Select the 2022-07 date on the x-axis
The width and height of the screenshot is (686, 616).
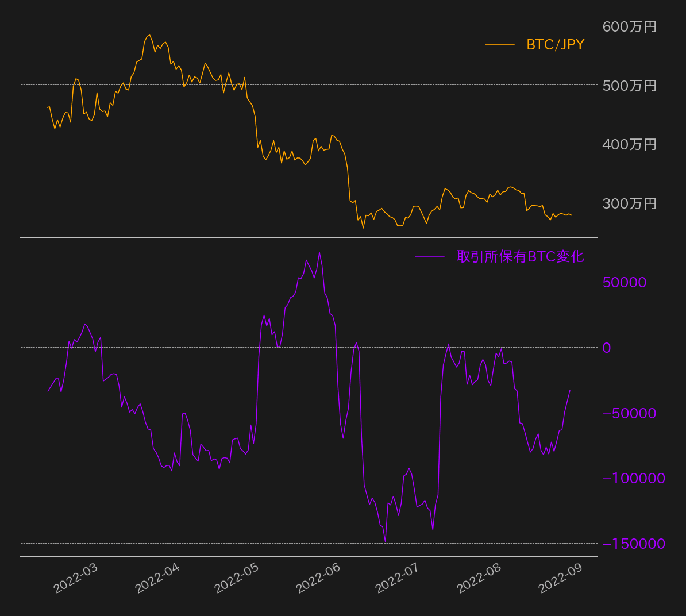(398, 578)
